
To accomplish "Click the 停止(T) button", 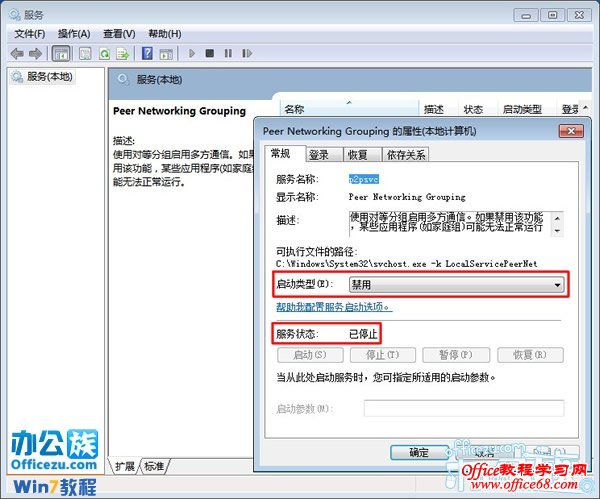I will 383,355.
